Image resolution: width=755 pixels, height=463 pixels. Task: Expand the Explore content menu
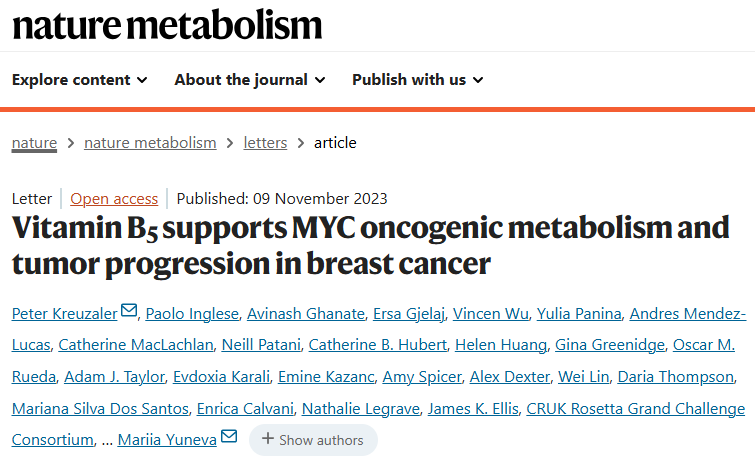pos(80,80)
